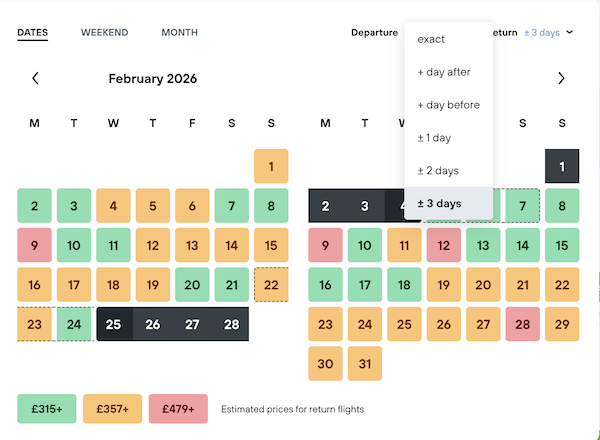
Task: Click highlighted '± 3 days' list option
Action: (439, 204)
